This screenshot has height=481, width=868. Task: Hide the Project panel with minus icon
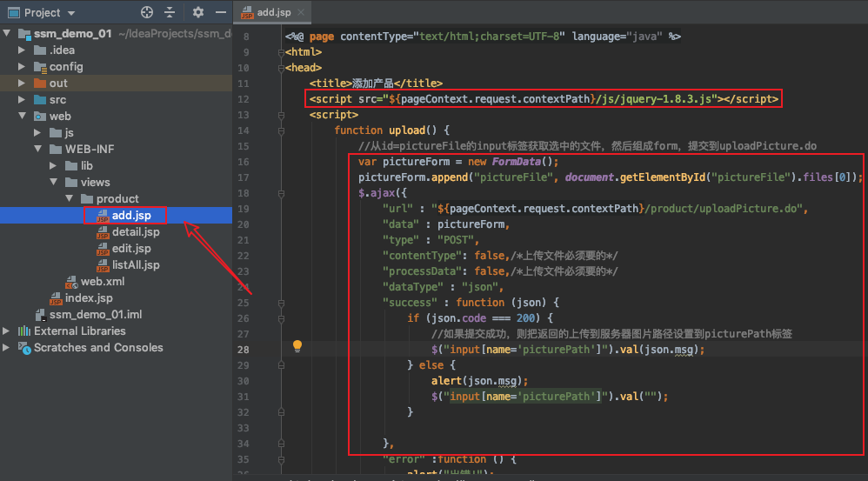tap(220, 12)
